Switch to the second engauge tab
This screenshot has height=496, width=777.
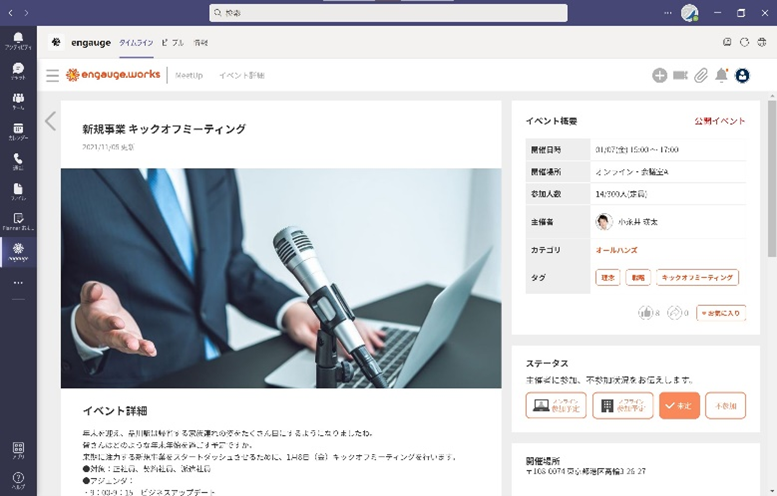point(172,43)
